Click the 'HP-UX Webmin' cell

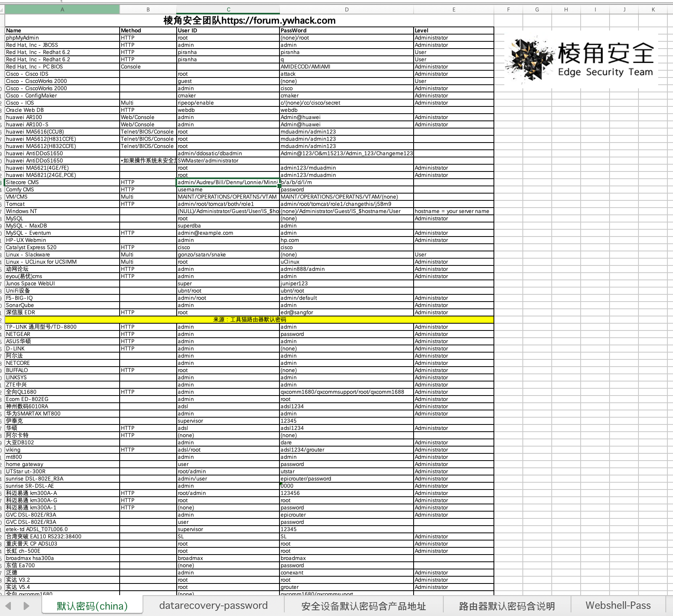point(62,240)
